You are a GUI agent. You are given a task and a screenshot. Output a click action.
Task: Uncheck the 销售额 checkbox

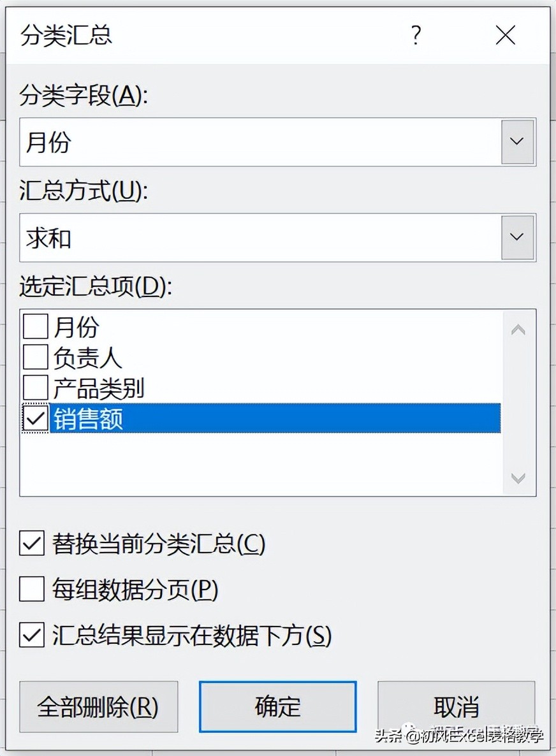tap(36, 418)
